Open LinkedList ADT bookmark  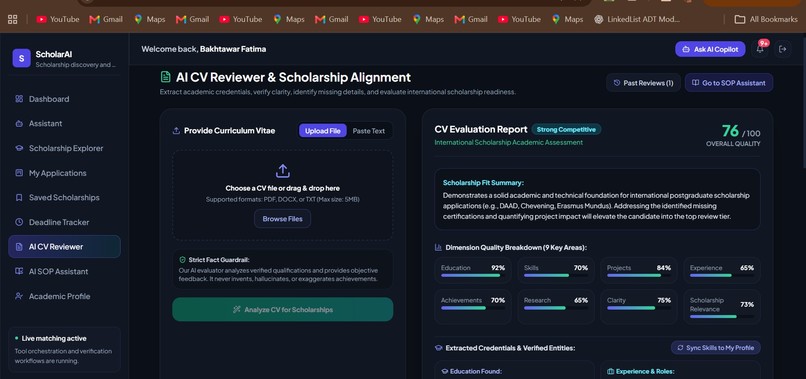coord(637,19)
